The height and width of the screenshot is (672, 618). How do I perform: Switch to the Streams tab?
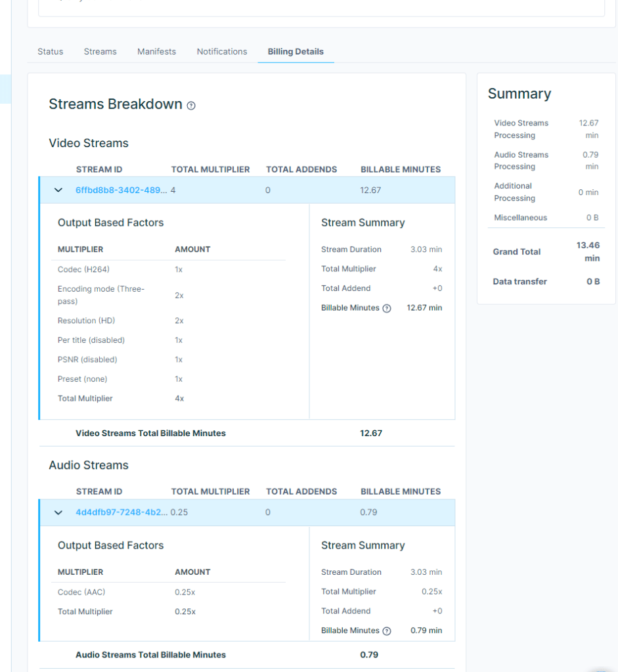pyautogui.click(x=100, y=51)
